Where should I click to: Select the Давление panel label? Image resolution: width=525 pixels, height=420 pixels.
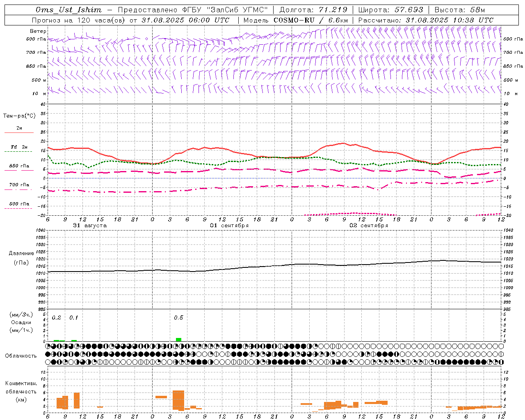[x=21, y=253]
